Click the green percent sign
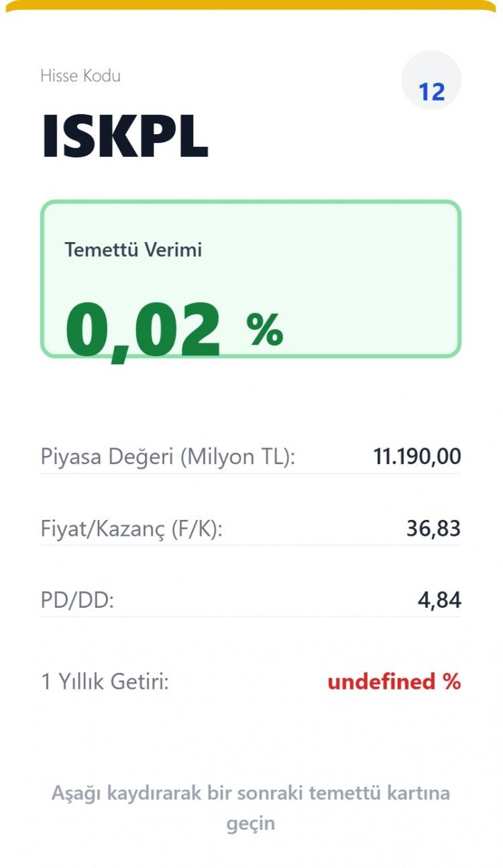The image size is (503, 868). click(265, 330)
